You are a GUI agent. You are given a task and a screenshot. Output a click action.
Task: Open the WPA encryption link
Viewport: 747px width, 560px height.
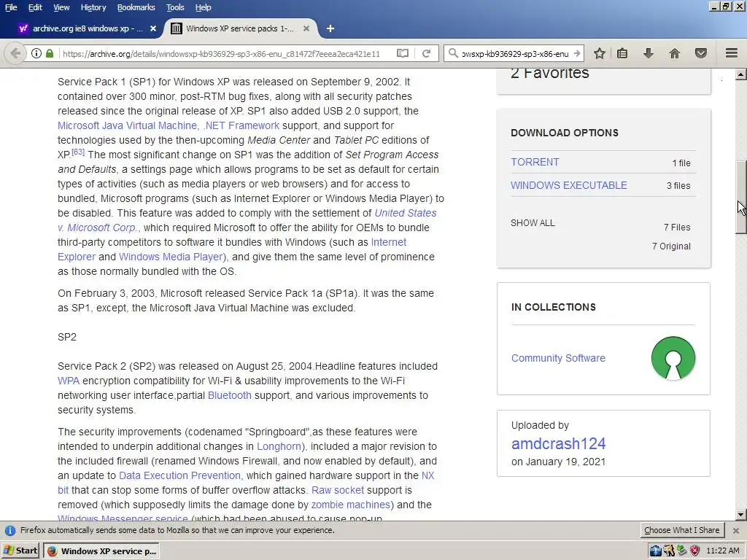click(x=69, y=381)
